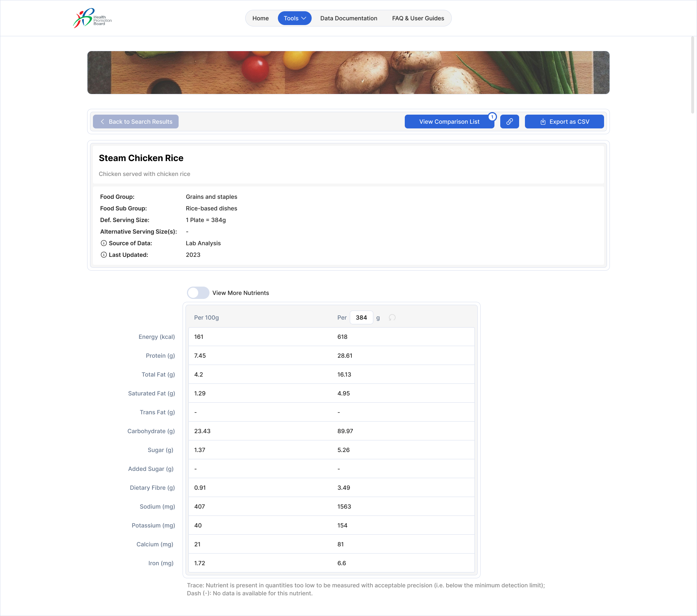This screenshot has width=697, height=616.
Task: Click the Per grams input field showing 384
Action: [361, 317]
